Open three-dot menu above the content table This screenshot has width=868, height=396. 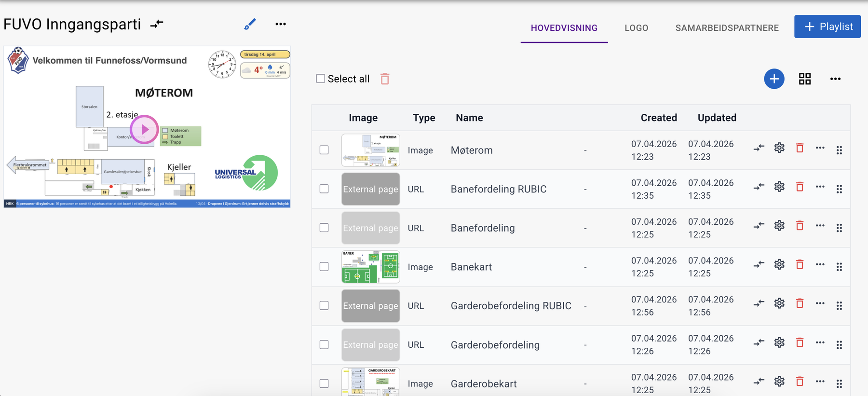point(835,79)
